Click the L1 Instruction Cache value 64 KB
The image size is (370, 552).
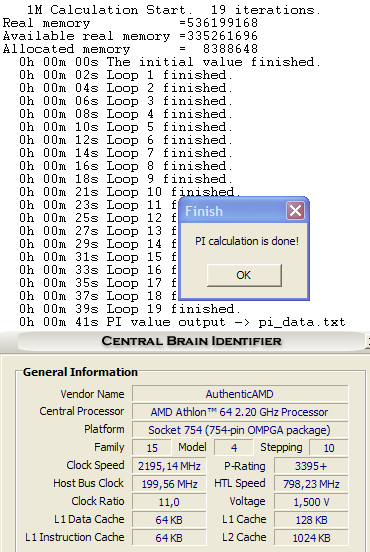click(169, 538)
